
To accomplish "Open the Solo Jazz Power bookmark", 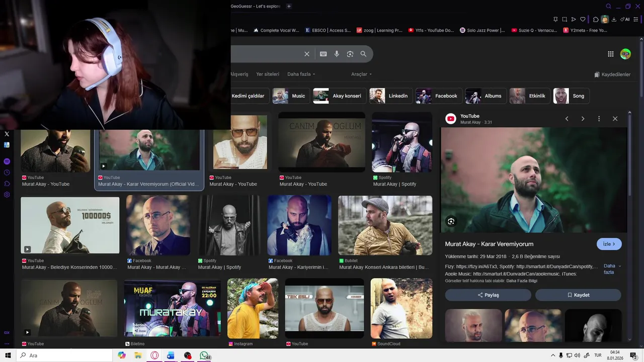I will click(x=482, y=30).
